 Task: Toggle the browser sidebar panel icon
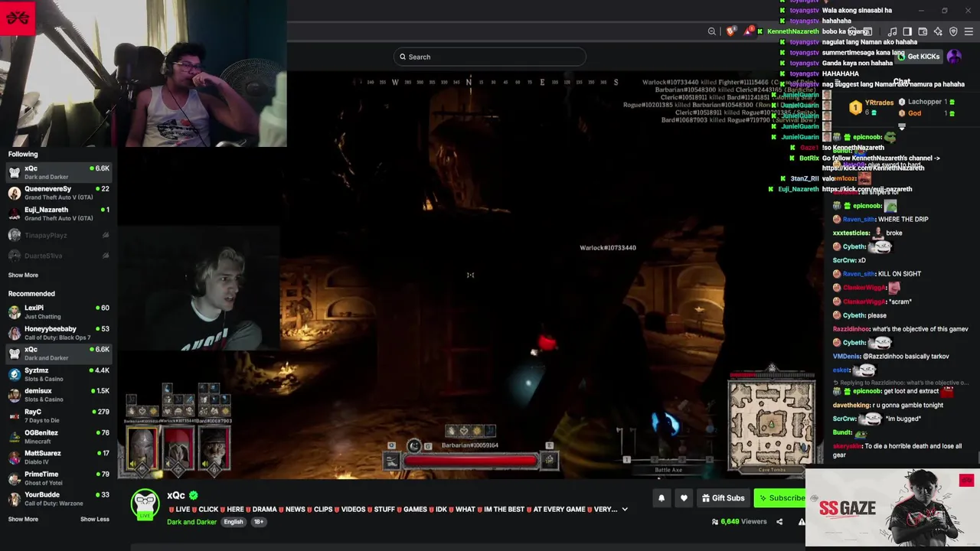(x=907, y=31)
